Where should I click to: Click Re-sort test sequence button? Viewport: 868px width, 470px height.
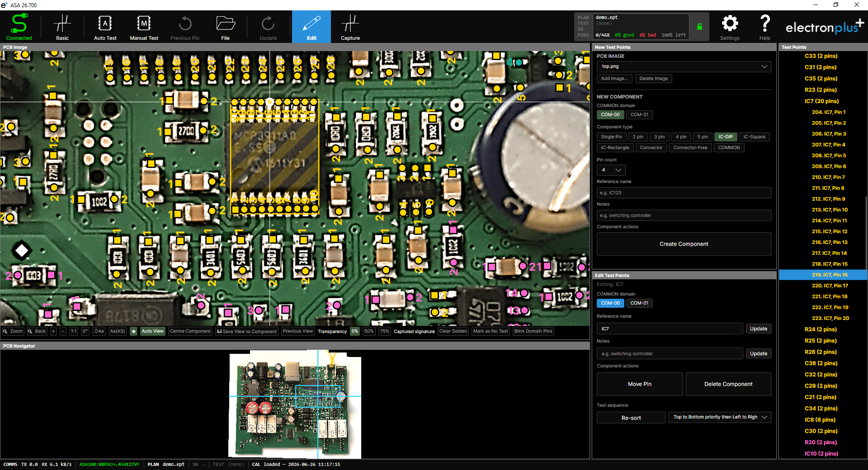point(631,418)
